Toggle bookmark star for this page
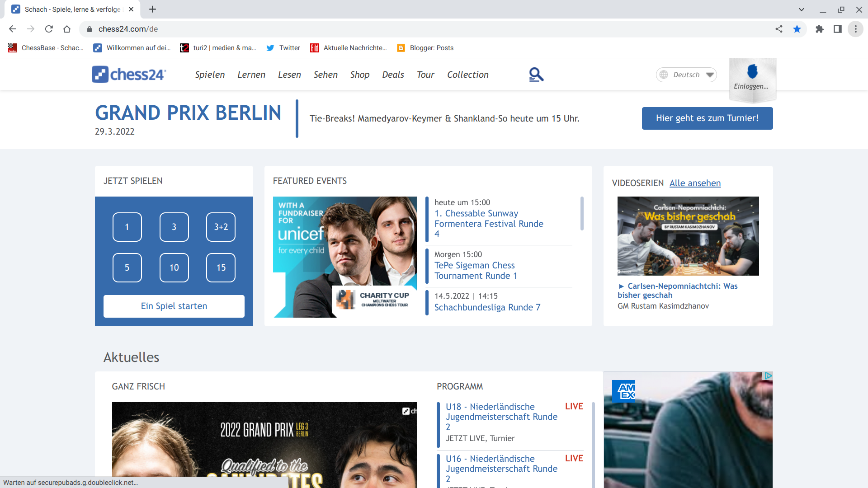Image resolution: width=868 pixels, height=488 pixels. (797, 29)
